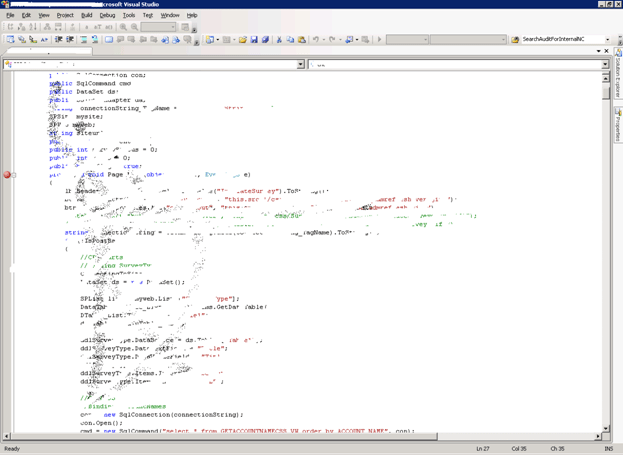Open the zoom level combo box

158,27
